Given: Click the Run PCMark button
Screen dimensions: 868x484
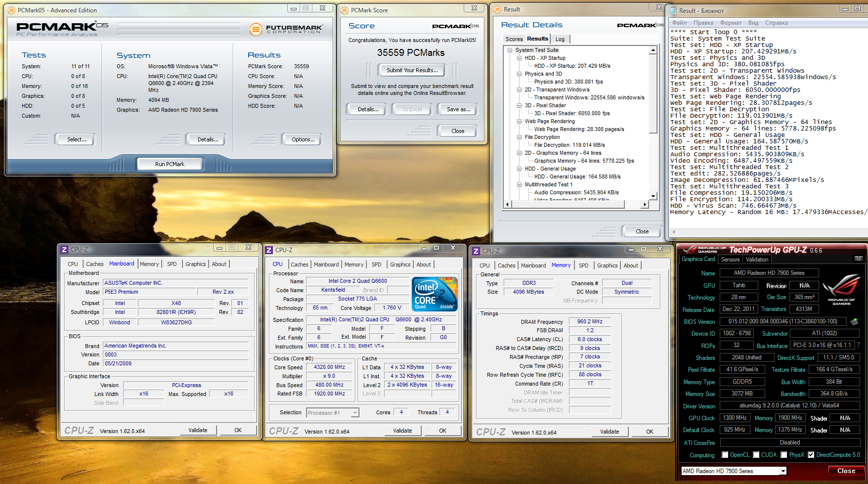Looking at the screenshot, I should [x=170, y=164].
